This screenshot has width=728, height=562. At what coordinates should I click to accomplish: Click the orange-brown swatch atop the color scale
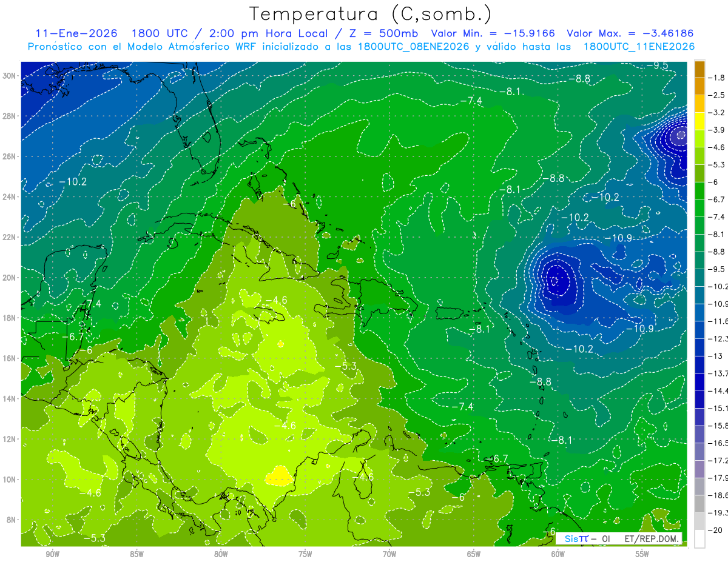pyautogui.click(x=699, y=69)
